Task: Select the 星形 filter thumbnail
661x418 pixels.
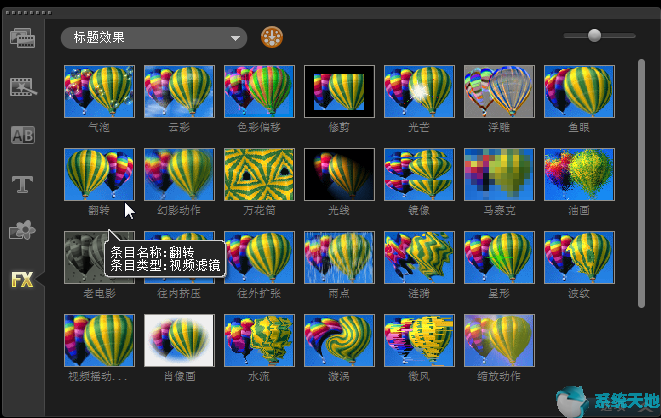Action: click(x=500, y=257)
